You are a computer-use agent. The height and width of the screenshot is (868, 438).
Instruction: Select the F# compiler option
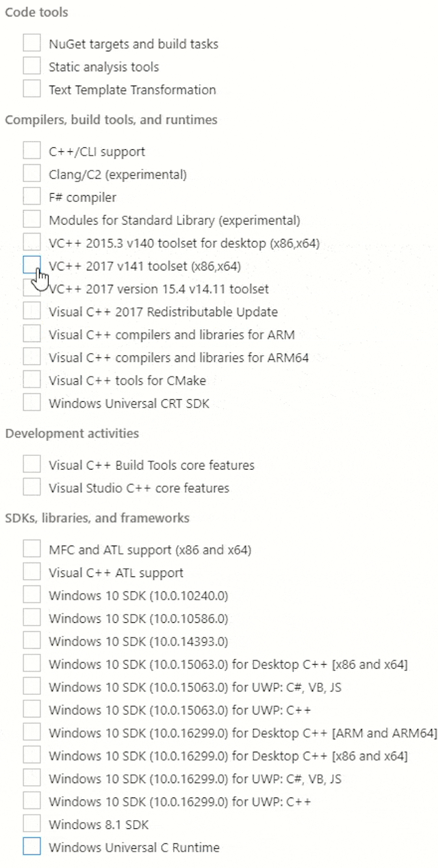tap(31, 196)
